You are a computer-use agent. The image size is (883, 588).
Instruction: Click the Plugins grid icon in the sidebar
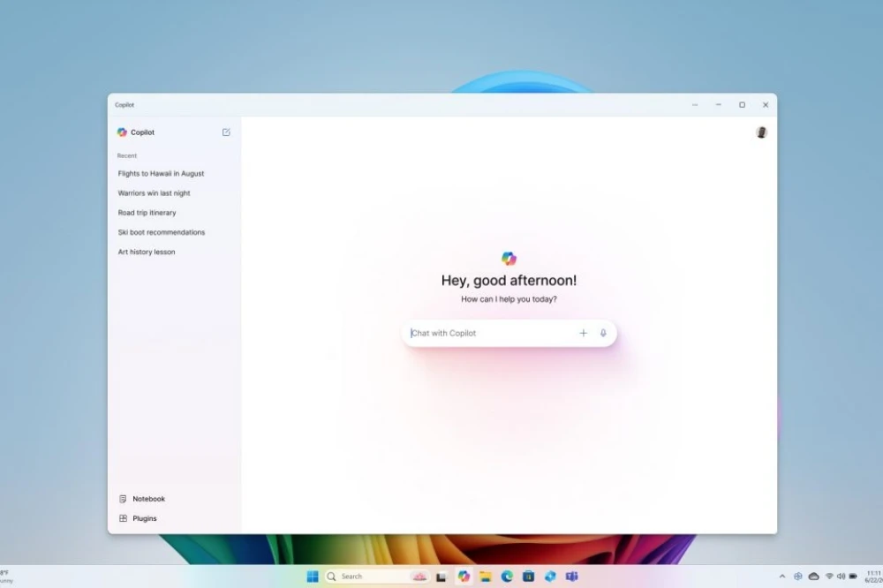point(123,519)
